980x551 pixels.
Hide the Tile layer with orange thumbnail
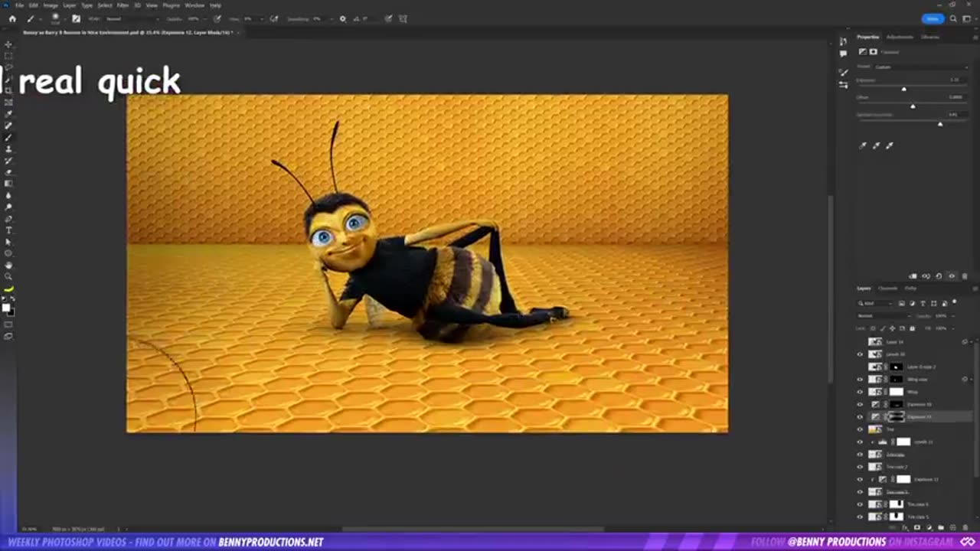point(860,429)
